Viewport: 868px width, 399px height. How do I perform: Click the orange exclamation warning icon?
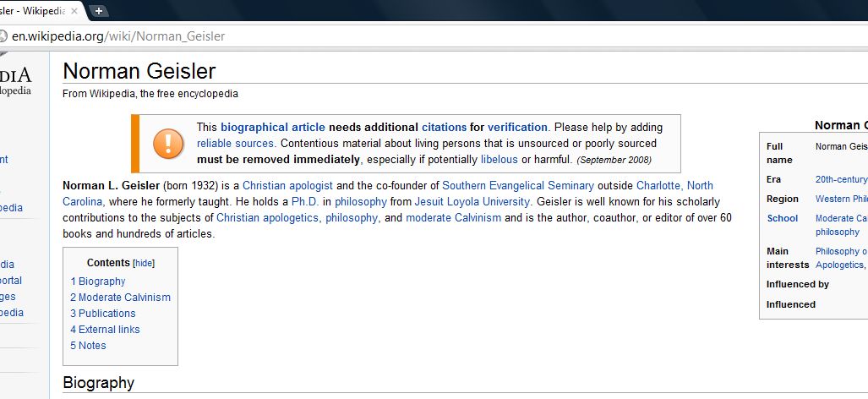pyautogui.click(x=168, y=144)
